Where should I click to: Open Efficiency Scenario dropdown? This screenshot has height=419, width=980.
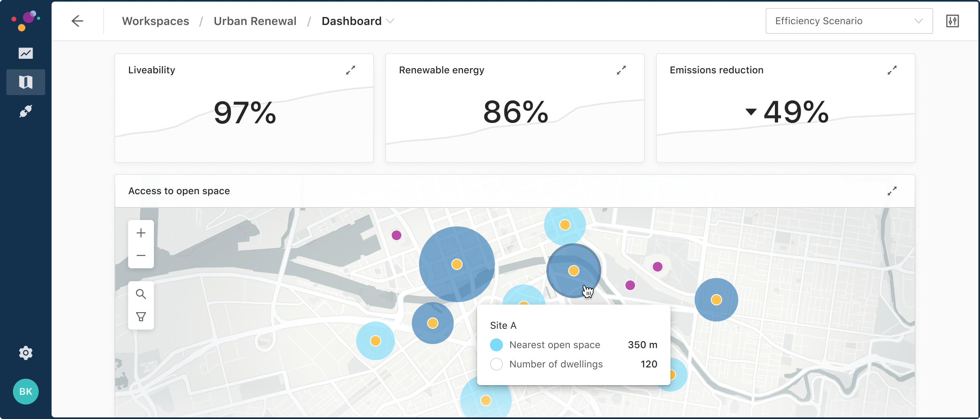coord(849,21)
